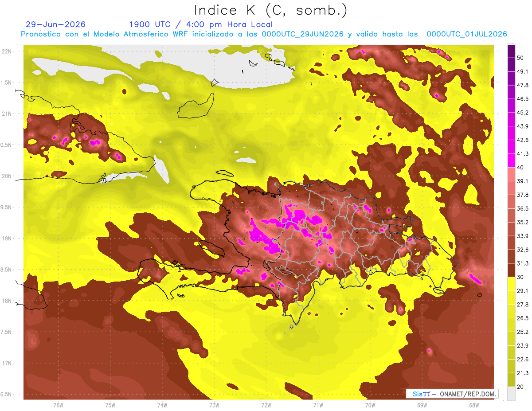
Task: Click the longitude label "75W"
Action: click(x=110, y=405)
